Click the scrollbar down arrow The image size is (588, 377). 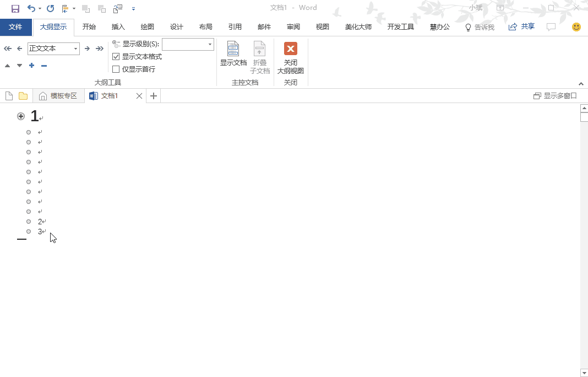[x=584, y=373]
